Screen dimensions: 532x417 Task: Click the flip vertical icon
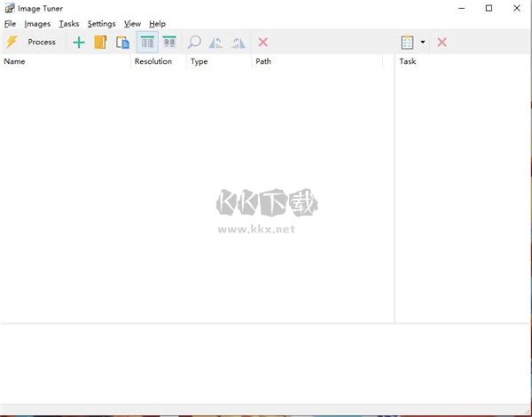click(x=239, y=42)
